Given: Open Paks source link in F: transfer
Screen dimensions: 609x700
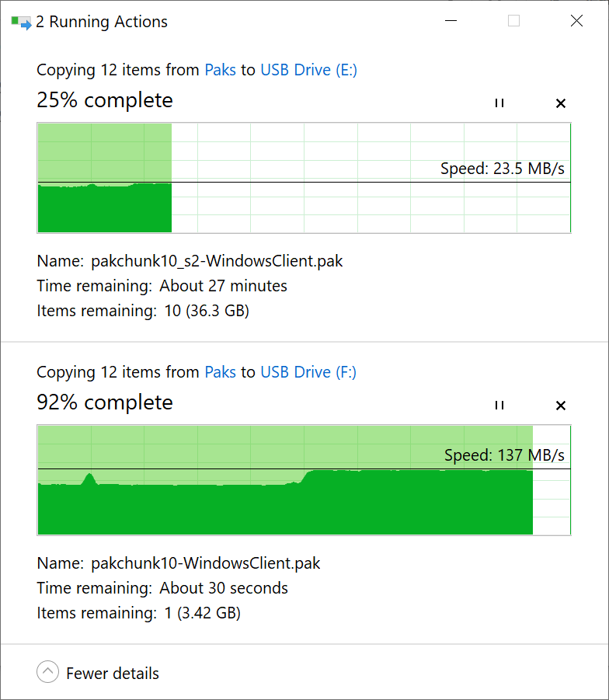Looking at the screenshot, I should [220, 372].
